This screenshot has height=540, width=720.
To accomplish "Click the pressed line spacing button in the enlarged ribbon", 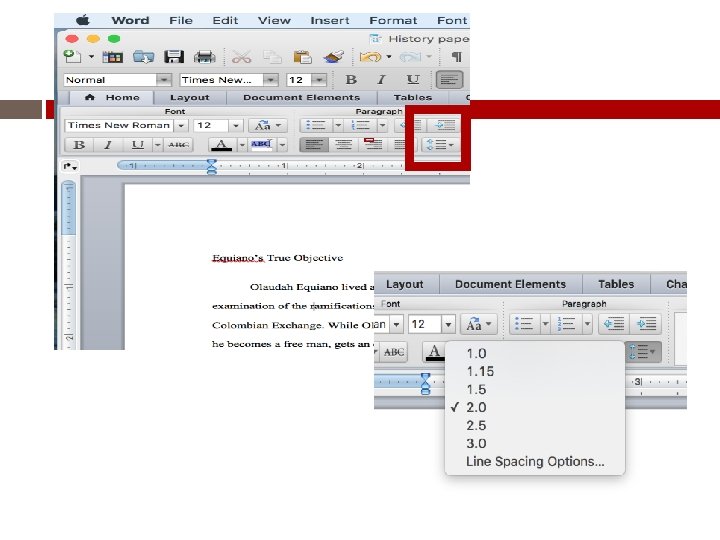I will pos(643,352).
